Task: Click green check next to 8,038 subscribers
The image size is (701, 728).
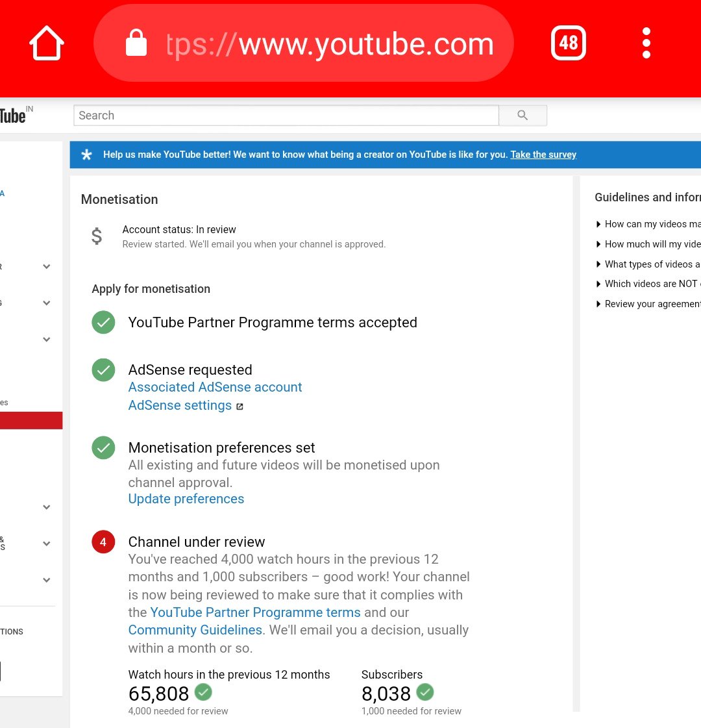Action: click(x=425, y=692)
